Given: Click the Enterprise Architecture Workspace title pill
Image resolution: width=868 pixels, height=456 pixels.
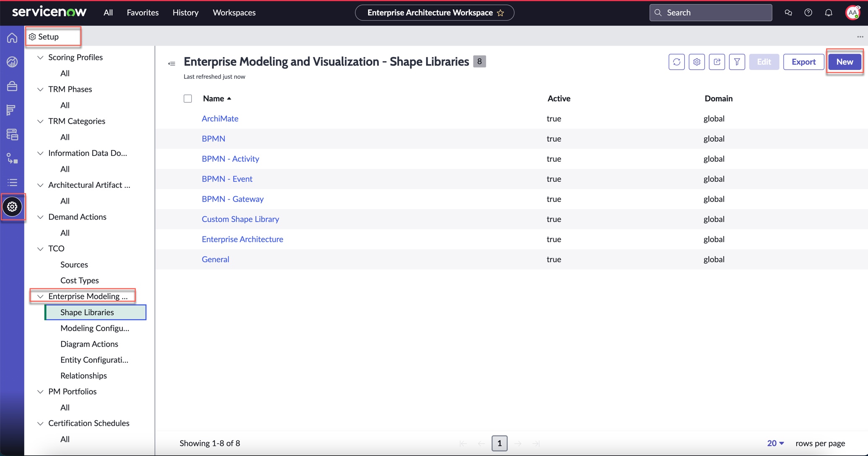Looking at the screenshot, I should [434, 13].
